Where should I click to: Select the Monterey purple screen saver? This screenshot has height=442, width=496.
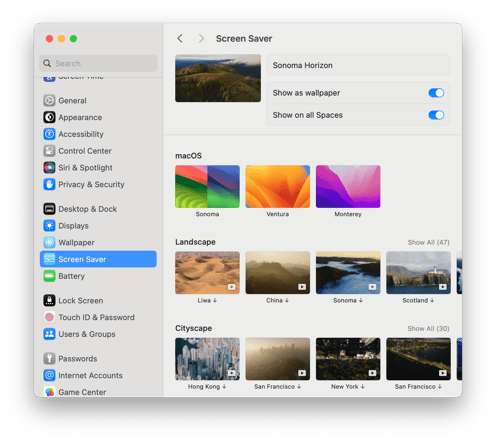[x=348, y=187]
